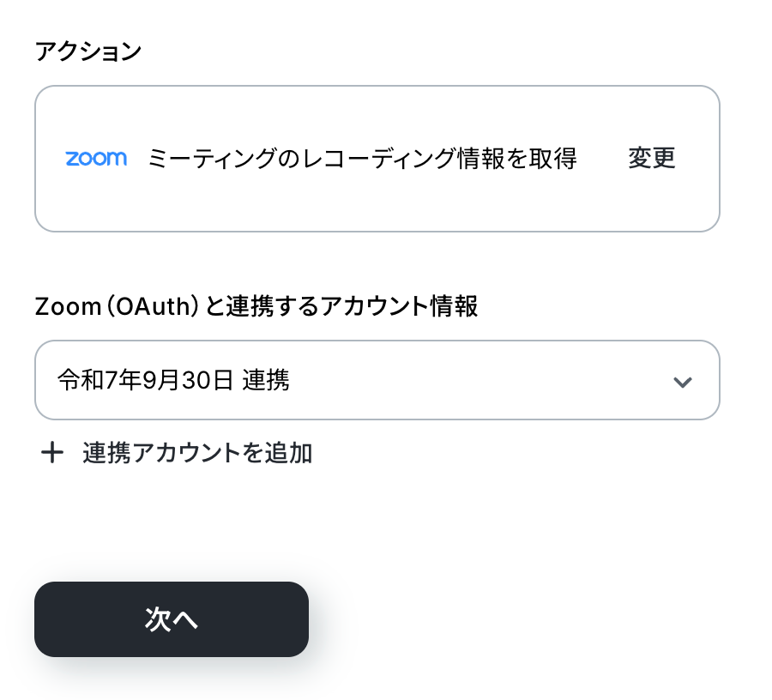
Task: Open the 令和7年9月30日 連携 account dropdown
Action: 377,380
